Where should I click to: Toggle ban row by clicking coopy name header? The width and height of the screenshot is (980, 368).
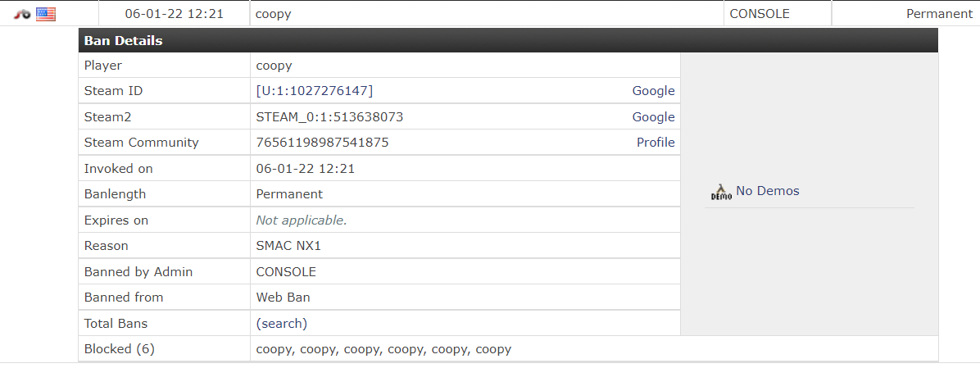pos(273,14)
